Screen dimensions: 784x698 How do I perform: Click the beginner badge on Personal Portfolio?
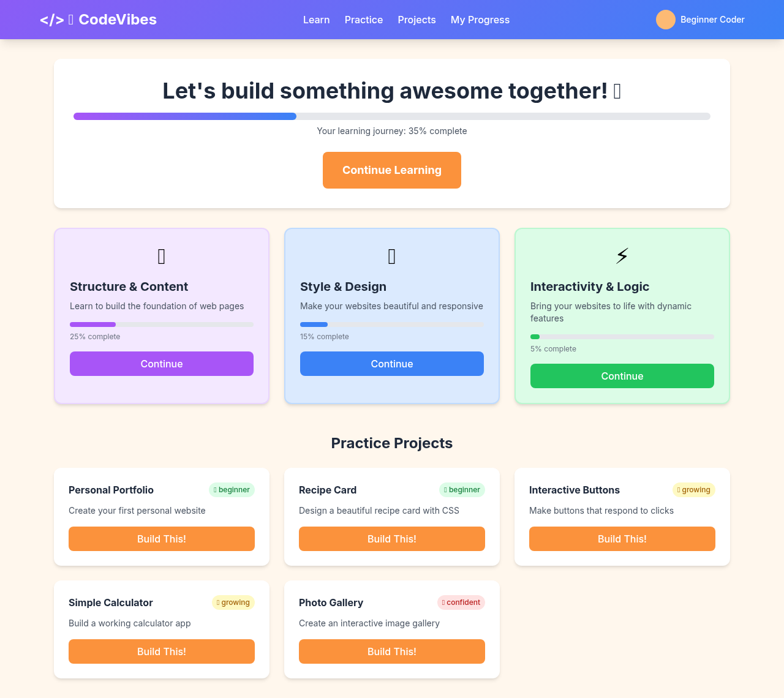coord(232,490)
